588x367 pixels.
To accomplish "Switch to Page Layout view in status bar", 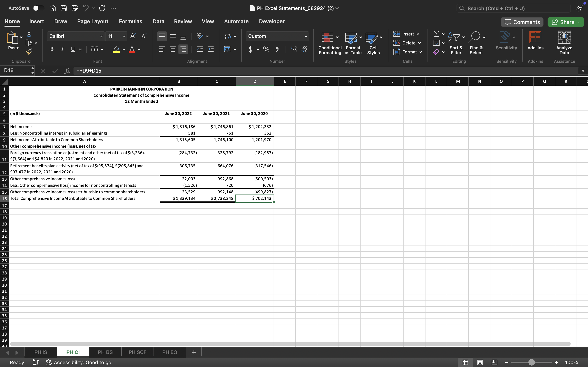I will coord(480,362).
